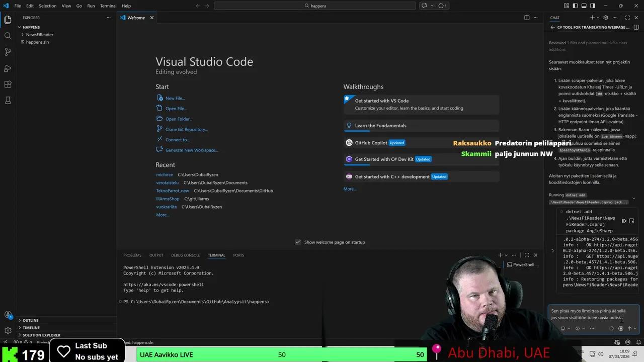Focus the terminal from chat command block
Image resolution: width=644 pixels, height=362 pixels.
click(x=632, y=221)
